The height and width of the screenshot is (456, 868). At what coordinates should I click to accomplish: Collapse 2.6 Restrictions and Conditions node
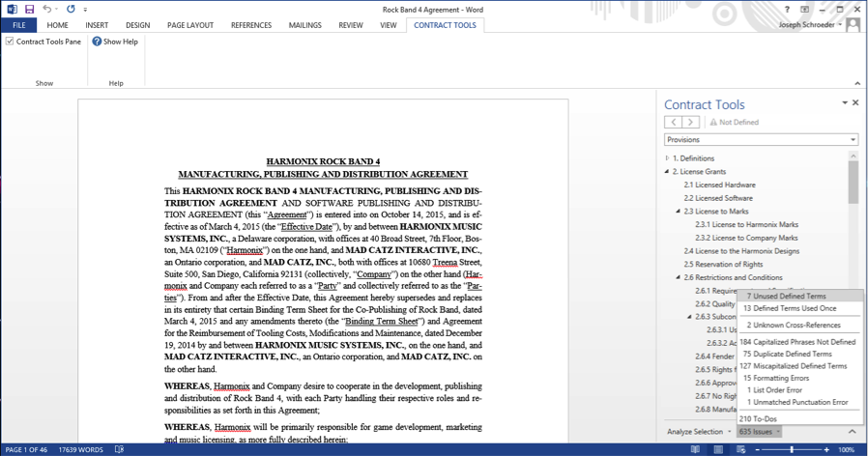click(679, 277)
